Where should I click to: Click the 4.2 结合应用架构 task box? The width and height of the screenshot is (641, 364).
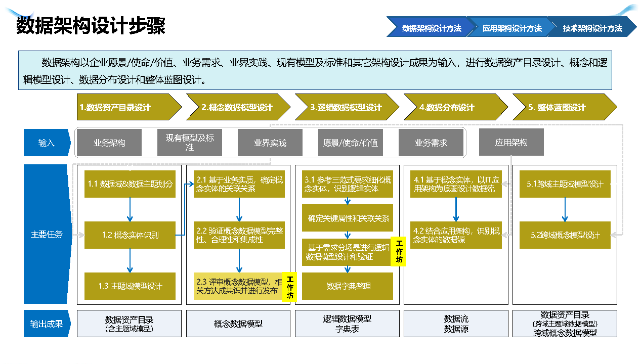coord(456,235)
